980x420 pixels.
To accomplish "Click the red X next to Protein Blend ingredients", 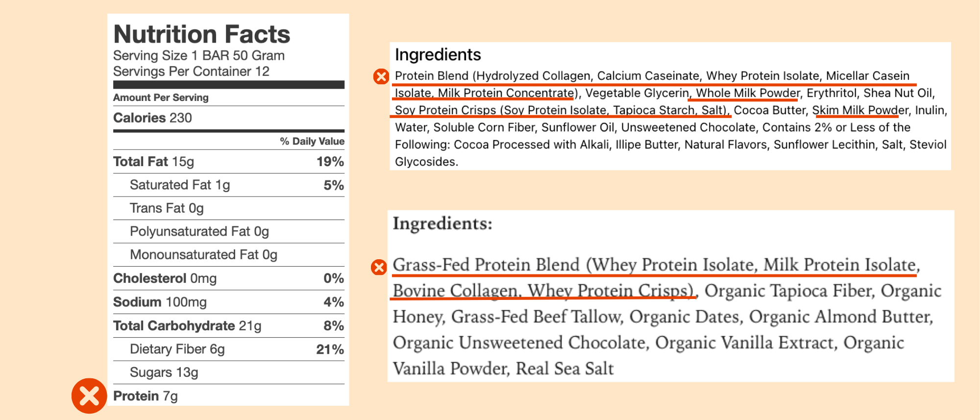I will click(381, 76).
